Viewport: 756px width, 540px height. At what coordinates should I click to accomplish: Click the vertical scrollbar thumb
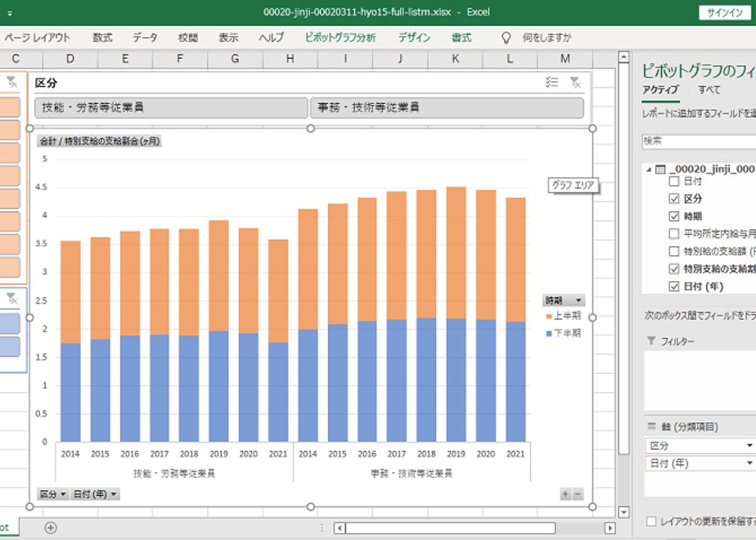(623, 260)
